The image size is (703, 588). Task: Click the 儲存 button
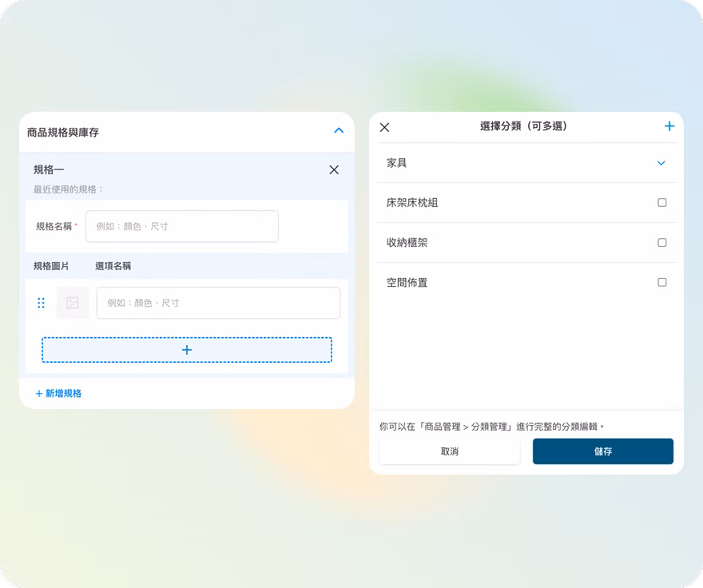[x=603, y=451]
